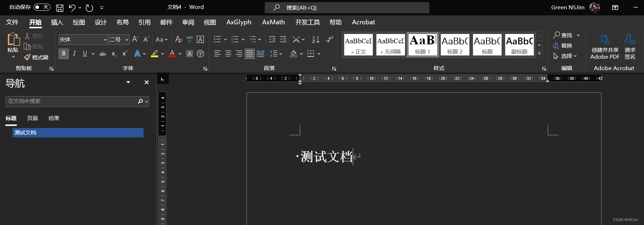Switch to the Insert (插入) tab

click(57, 22)
